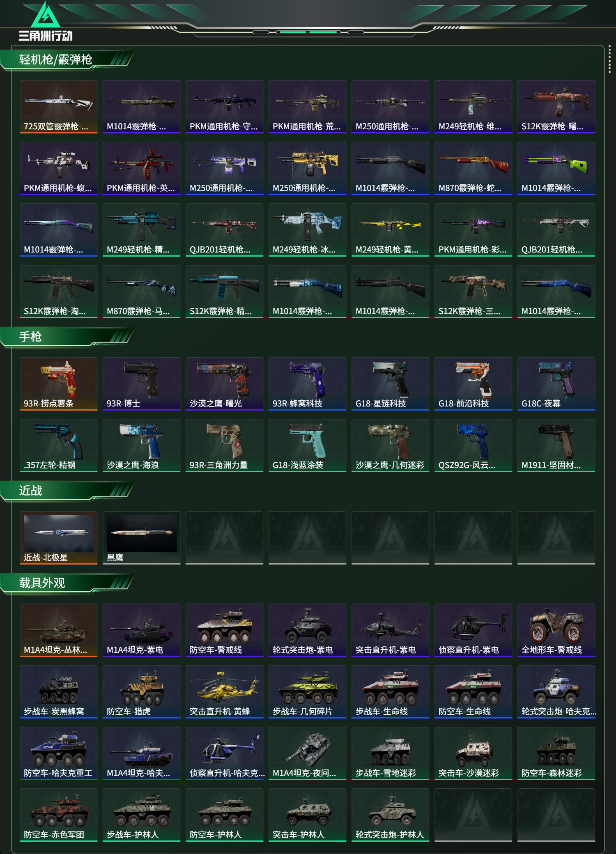Viewport: 616px width, 854px height.
Task: Open the 93R-捞点薯条 pistol skin
Action: (59, 384)
